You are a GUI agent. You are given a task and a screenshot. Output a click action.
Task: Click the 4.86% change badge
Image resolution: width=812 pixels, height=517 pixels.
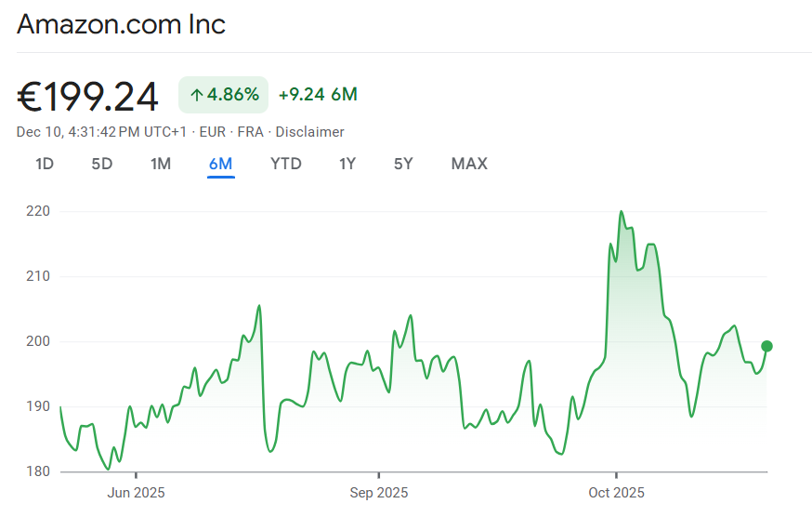click(x=223, y=95)
